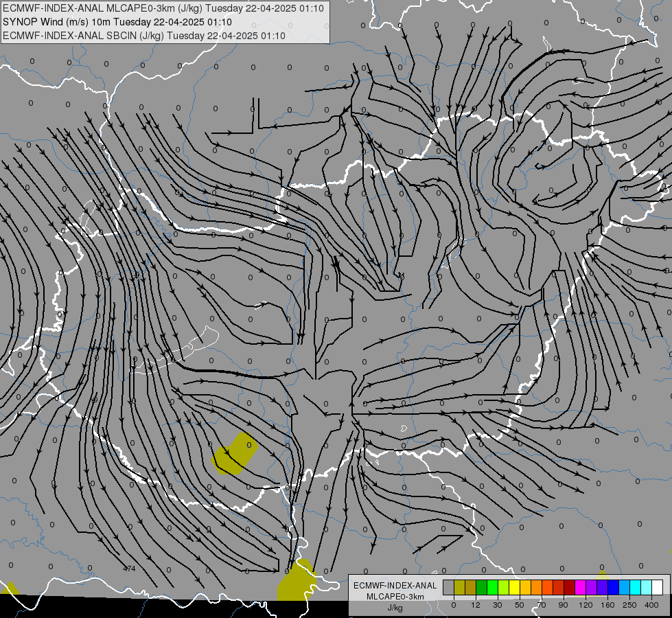Image resolution: width=672 pixels, height=618 pixels.
Task: Click the orange-red legend swatch
Action: (547, 587)
